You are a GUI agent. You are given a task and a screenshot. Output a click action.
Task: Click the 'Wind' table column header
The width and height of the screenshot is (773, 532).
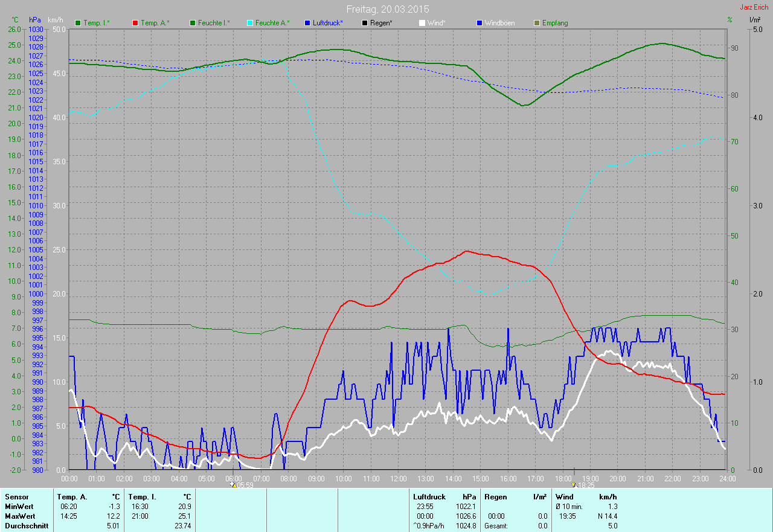pyautogui.click(x=564, y=497)
